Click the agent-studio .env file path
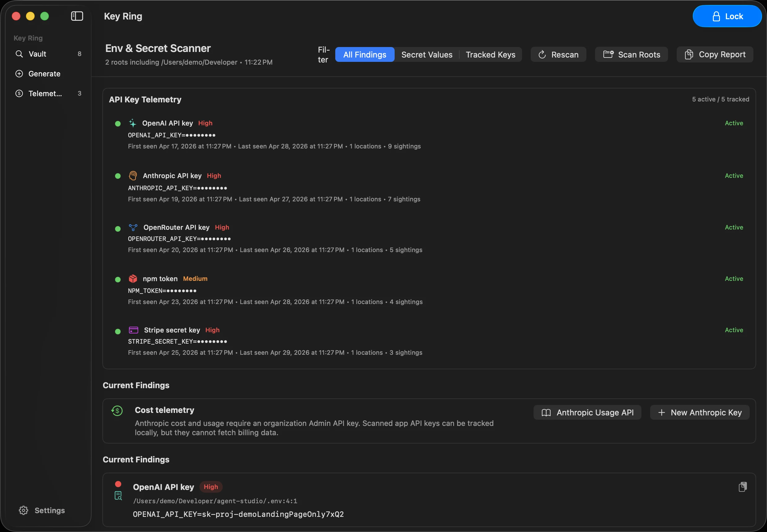This screenshot has height=532, width=767. coord(215,501)
